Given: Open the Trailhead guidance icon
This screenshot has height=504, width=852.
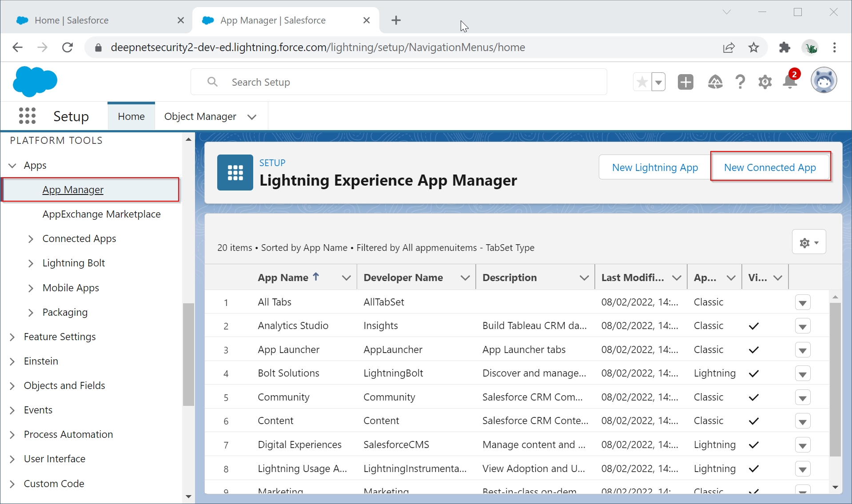Looking at the screenshot, I should pos(715,82).
